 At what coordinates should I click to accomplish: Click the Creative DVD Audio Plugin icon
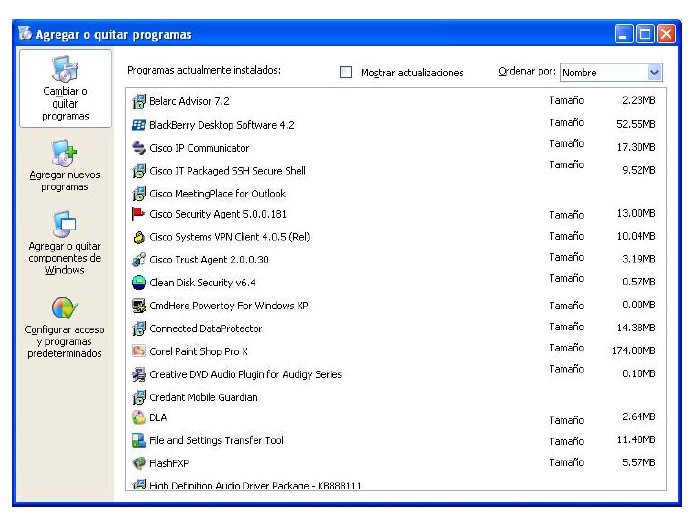click(139, 375)
